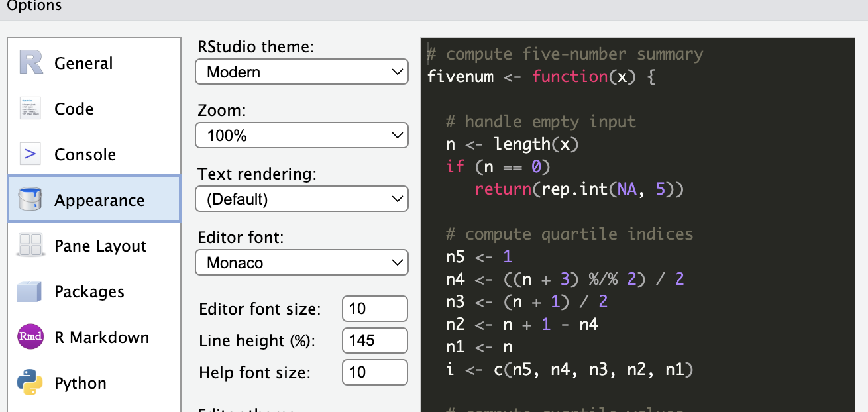Screen dimensions: 868x412
Task: Open the RStudio theme dropdown
Action: 301,72
